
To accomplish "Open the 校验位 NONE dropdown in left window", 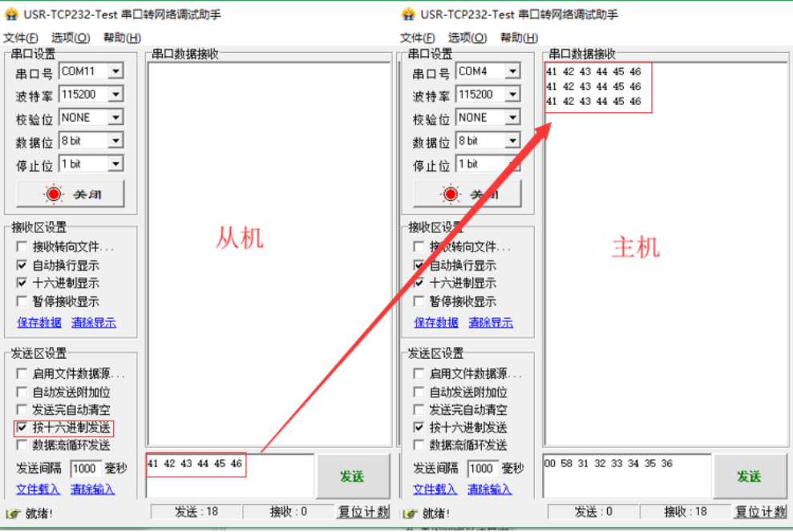I will [115, 118].
